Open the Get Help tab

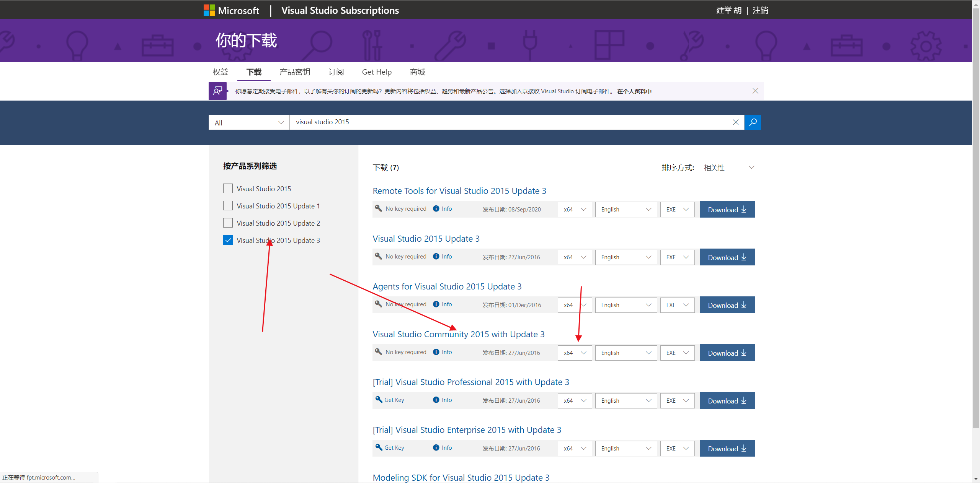click(376, 72)
